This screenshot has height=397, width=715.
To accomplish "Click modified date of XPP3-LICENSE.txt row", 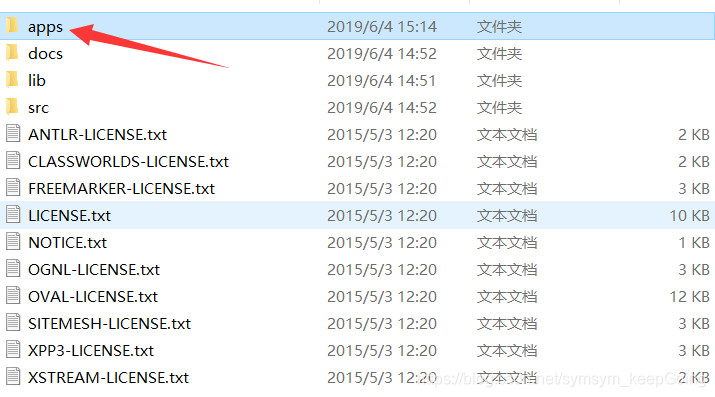I will [x=382, y=350].
